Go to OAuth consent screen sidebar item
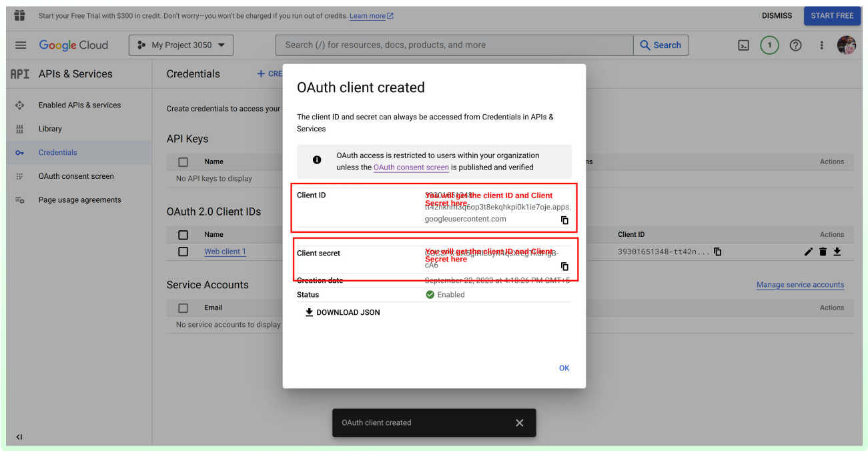868x451 pixels. click(76, 176)
